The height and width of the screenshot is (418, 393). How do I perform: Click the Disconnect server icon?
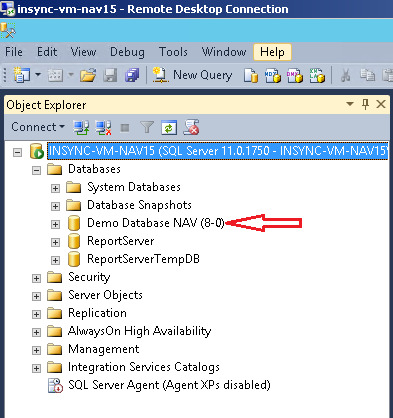pyautogui.click(x=103, y=127)
